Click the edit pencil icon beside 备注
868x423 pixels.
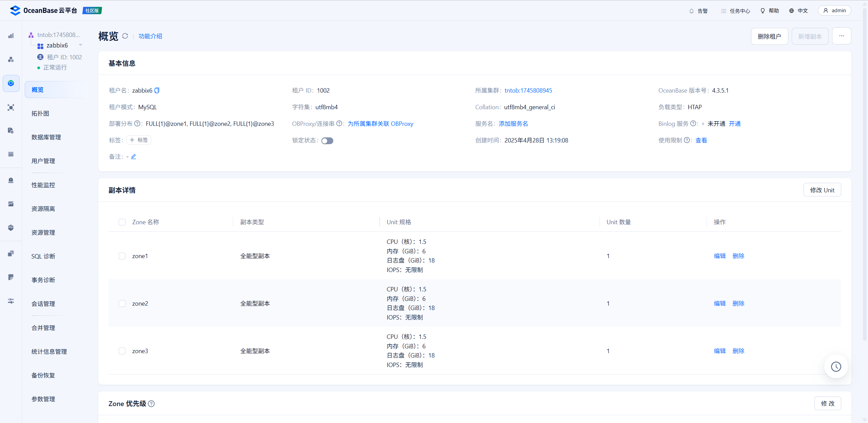point(134,157)
